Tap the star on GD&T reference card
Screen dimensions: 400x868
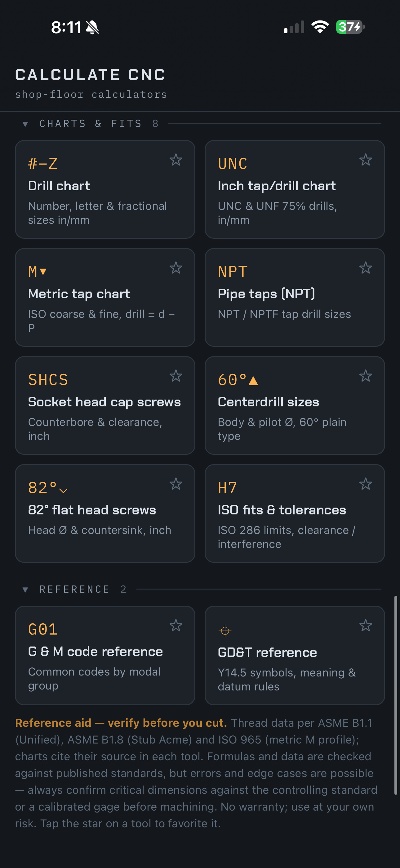365,626
